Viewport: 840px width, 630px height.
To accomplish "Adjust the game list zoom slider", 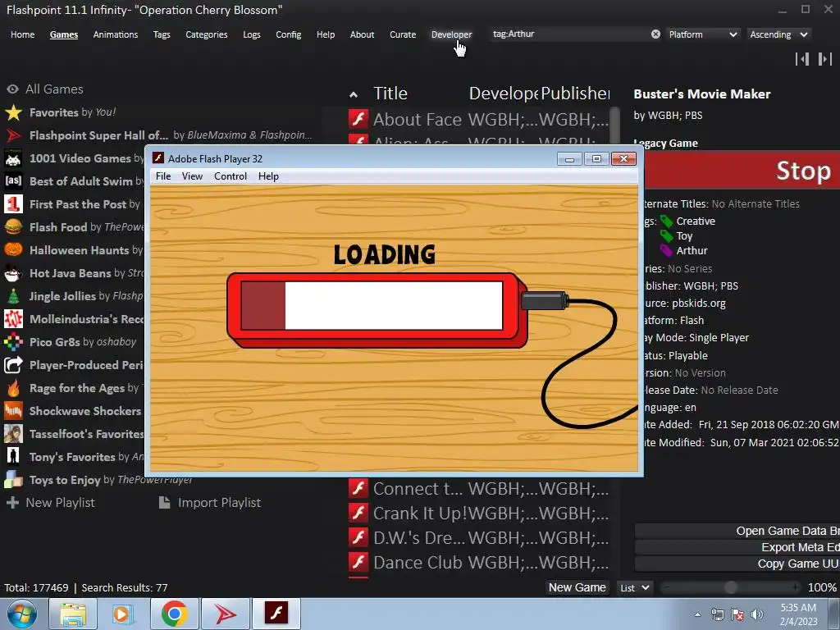I will (731, 587).
